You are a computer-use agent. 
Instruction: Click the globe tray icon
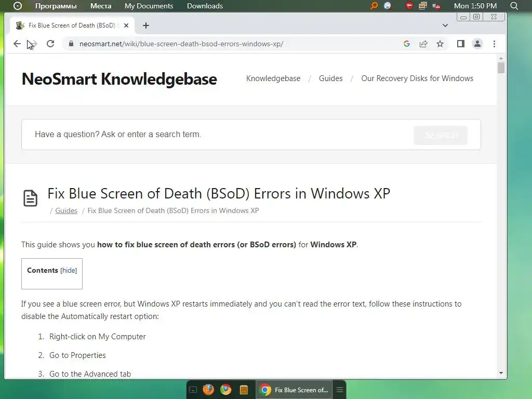[x=388, y=6]
